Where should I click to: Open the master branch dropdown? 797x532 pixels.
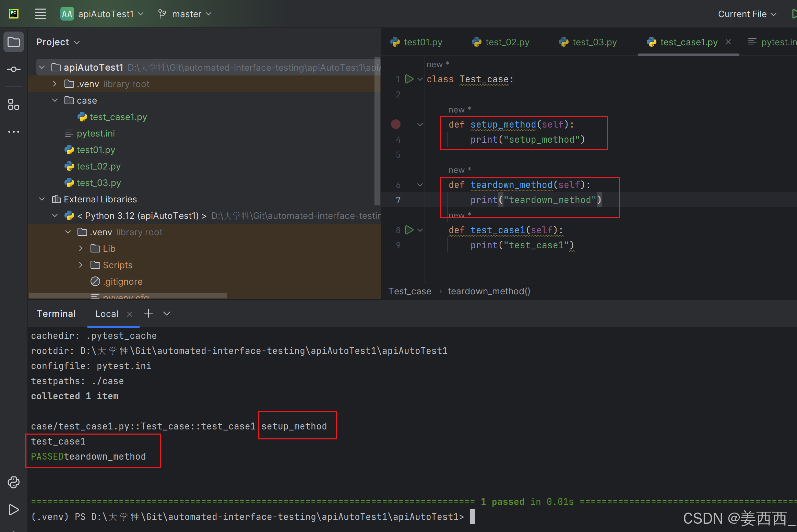185,14
